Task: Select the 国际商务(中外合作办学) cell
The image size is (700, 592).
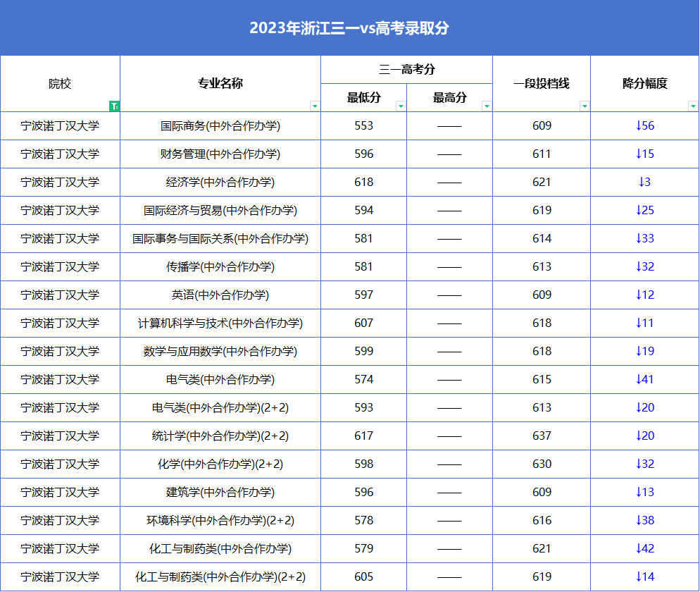Action: tap(220, 125)
